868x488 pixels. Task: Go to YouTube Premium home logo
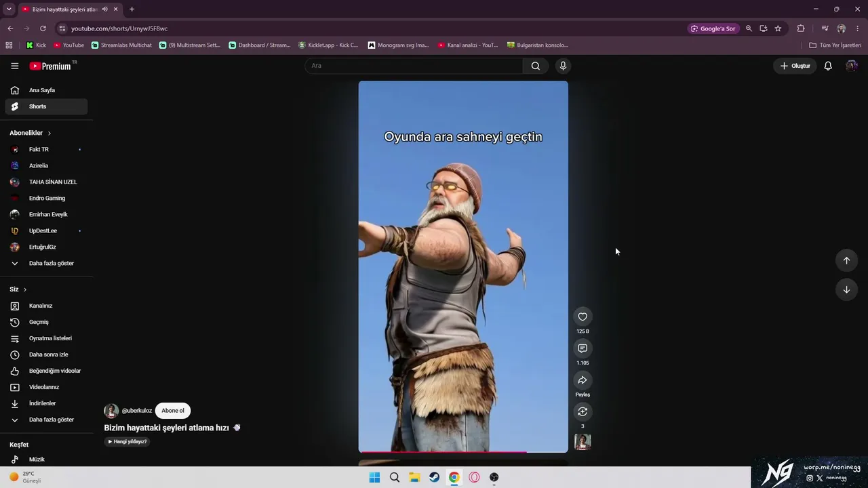point(51,66)
